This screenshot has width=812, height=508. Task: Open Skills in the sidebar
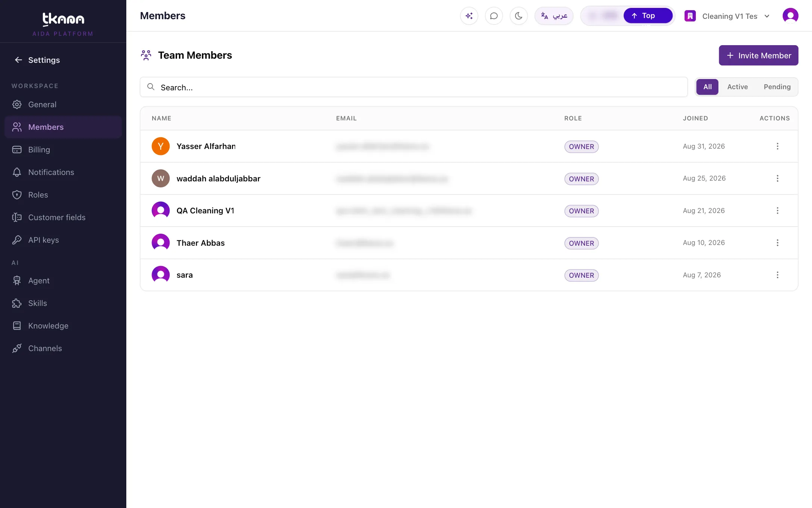[x=63, y=303]
